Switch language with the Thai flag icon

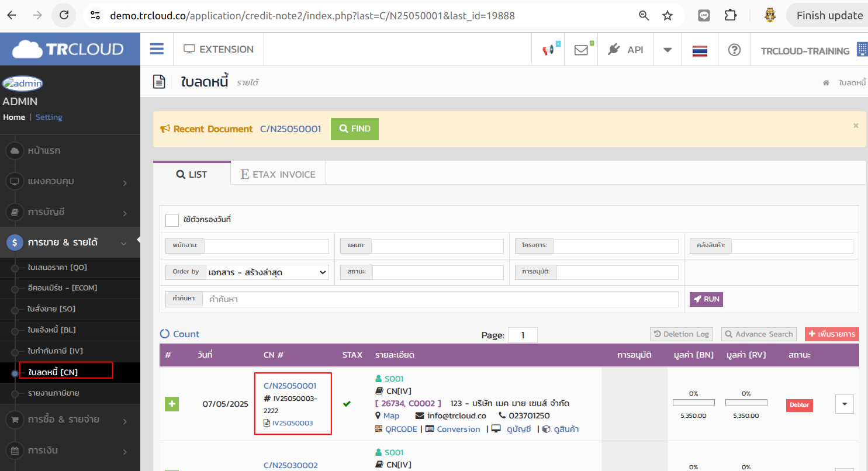(x=700, y=50)
